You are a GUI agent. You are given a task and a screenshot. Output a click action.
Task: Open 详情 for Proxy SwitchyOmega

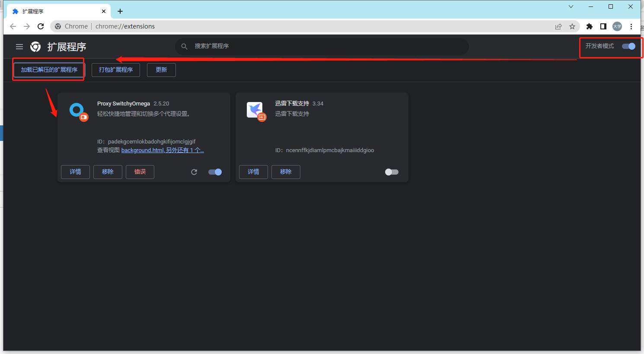click(x=75, y=172)
